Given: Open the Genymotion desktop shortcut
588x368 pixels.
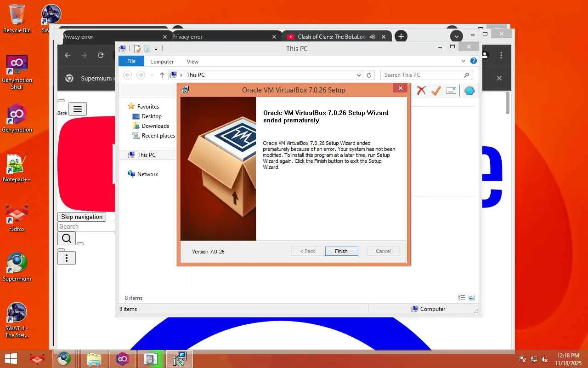Looking at the screenshot, I should pyautogui.click(x=17, y=119).
